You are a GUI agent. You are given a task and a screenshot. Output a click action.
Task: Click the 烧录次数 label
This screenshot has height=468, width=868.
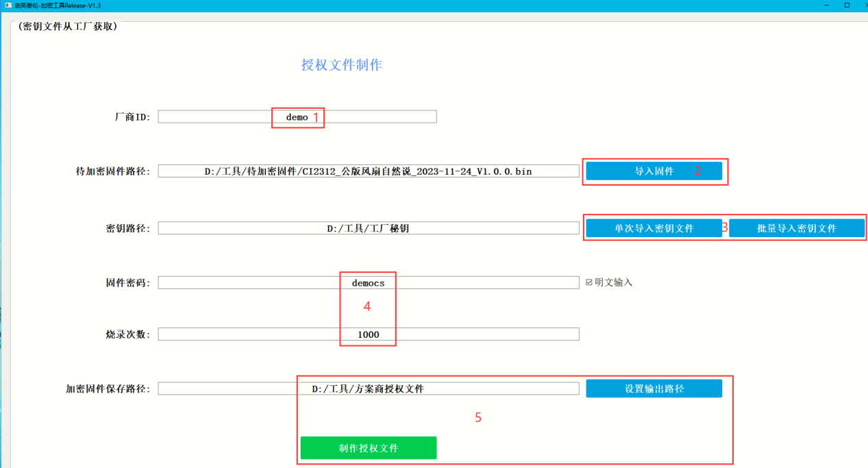123,334
